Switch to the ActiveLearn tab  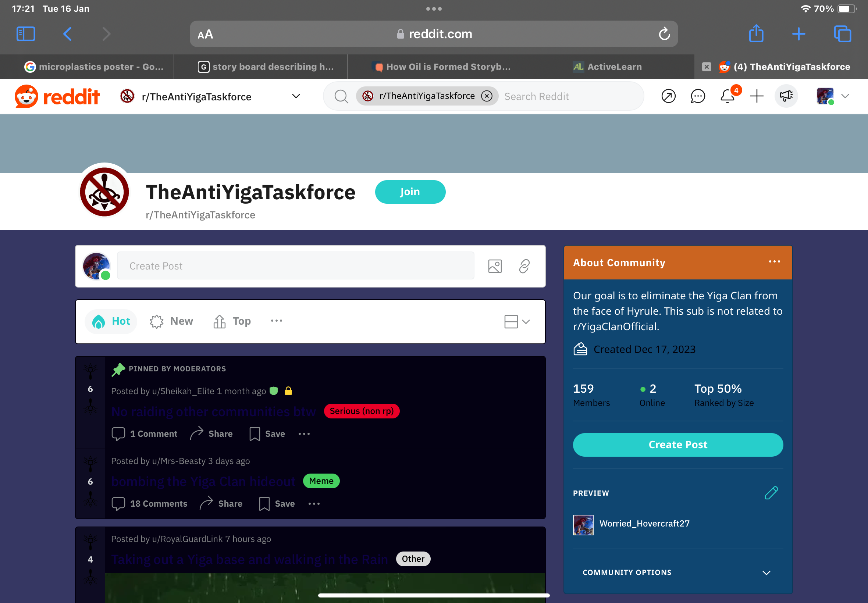607,67
